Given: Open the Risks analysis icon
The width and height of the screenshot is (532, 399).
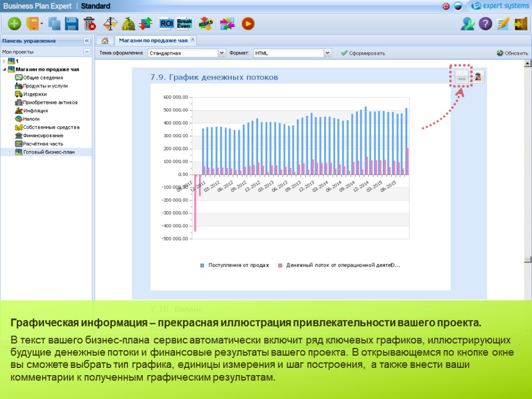Looking at the screenshot, I should tap(205, 24).
